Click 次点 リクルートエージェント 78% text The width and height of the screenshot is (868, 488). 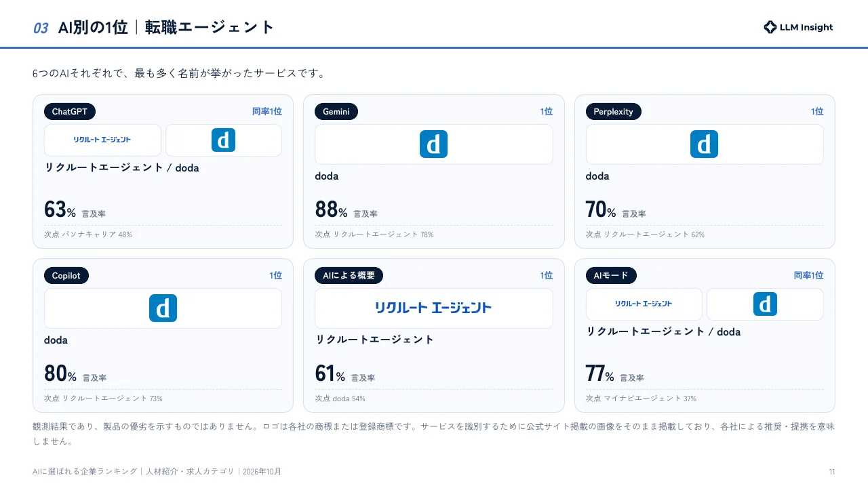coord(374,235)
